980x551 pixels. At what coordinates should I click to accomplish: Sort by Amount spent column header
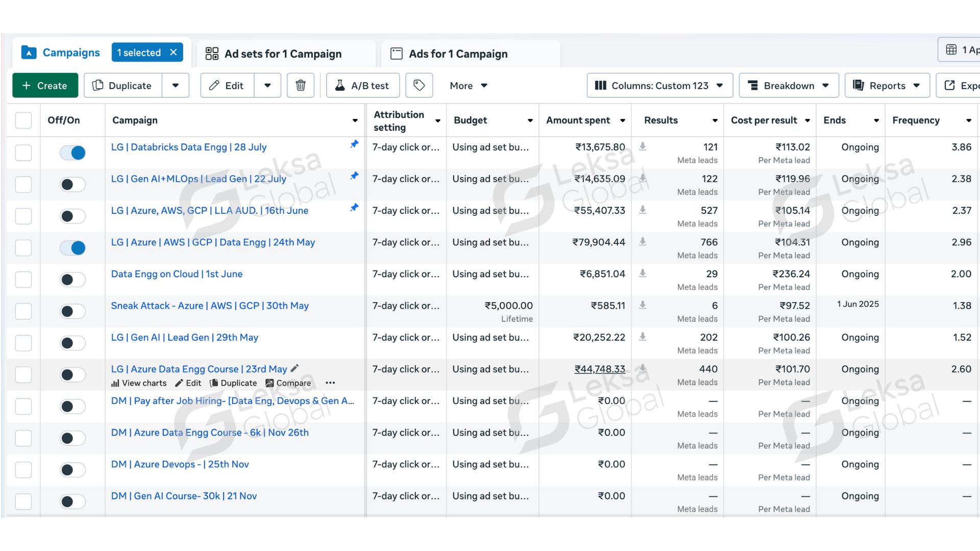pyautogui.click(x=578, y=120)
